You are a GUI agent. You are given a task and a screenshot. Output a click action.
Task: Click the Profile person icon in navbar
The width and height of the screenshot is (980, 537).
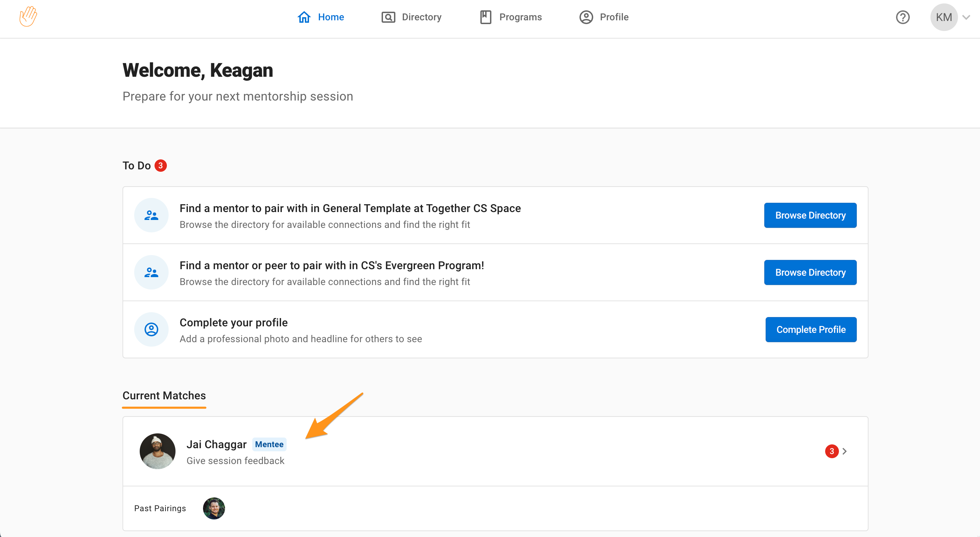(x=586, y=17)
